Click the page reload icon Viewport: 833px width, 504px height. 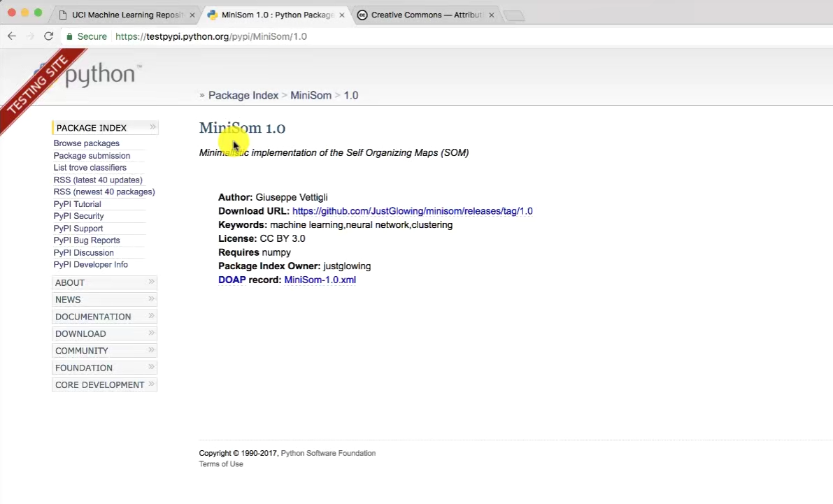(48, 36)
